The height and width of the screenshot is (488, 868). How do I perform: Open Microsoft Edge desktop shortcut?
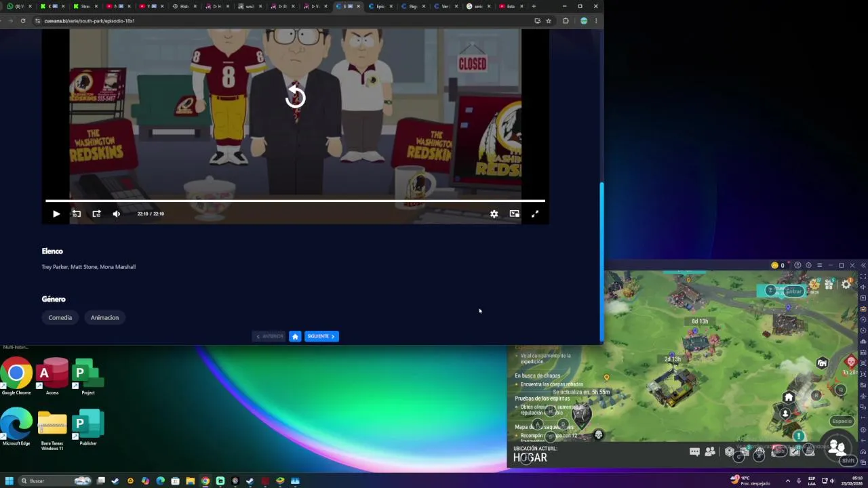pyautogui.click(x=16, y=427)
